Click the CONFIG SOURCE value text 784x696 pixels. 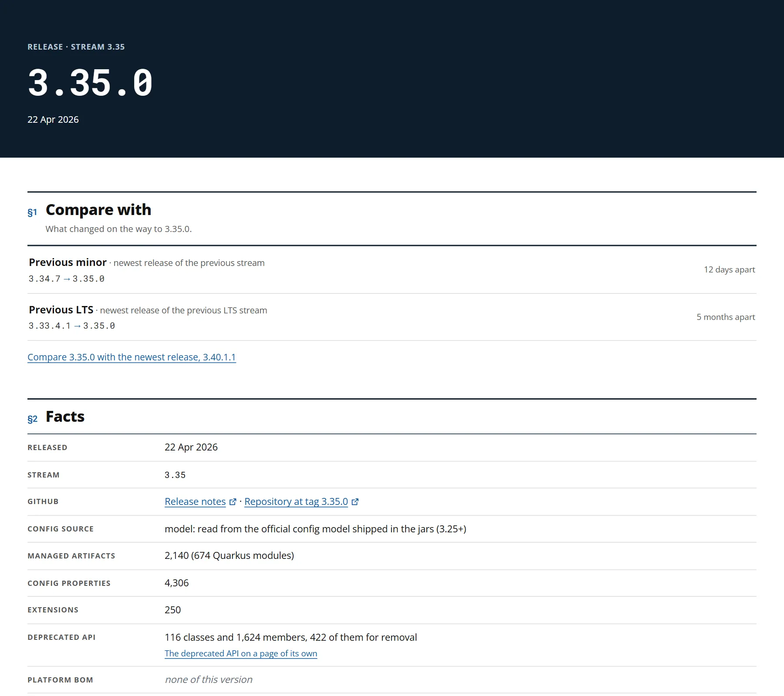point(315,529)
